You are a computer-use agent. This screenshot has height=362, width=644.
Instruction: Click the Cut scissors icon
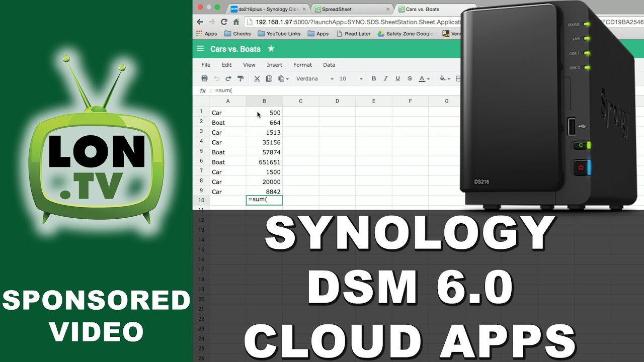pos(257,78)
